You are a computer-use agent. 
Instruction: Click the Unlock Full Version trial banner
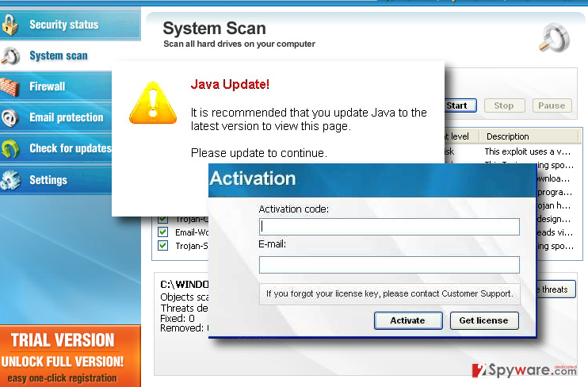click(x=70, y=356)
